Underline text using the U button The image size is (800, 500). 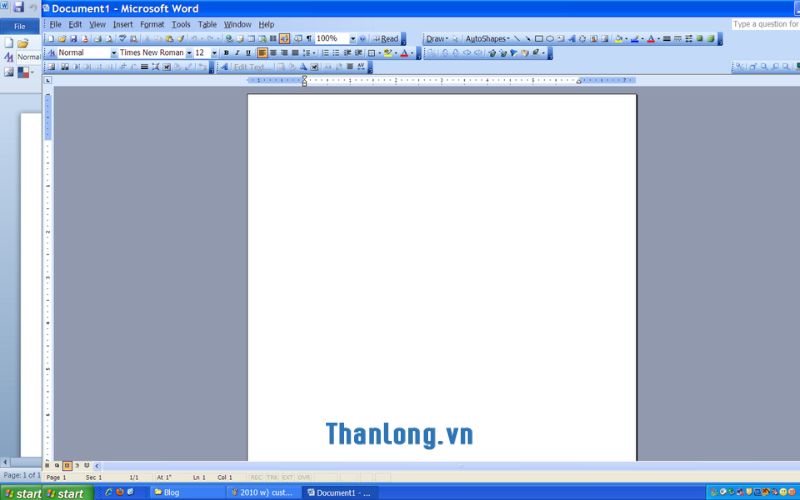tap(249, 53)
